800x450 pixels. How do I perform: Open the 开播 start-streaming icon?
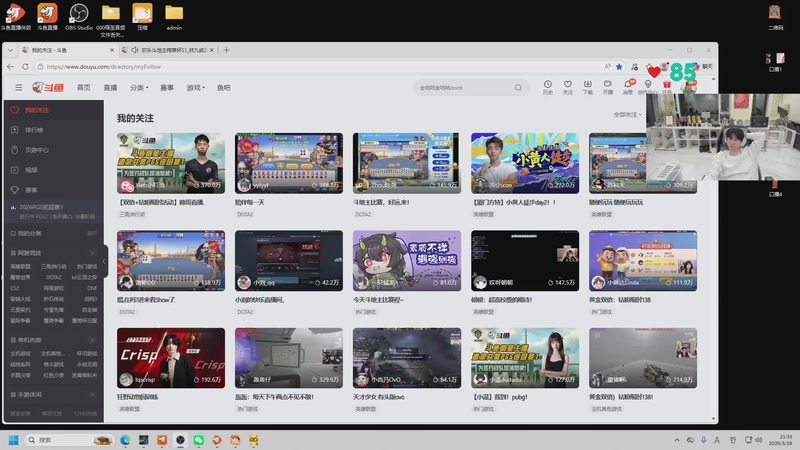tap(608, 87)
